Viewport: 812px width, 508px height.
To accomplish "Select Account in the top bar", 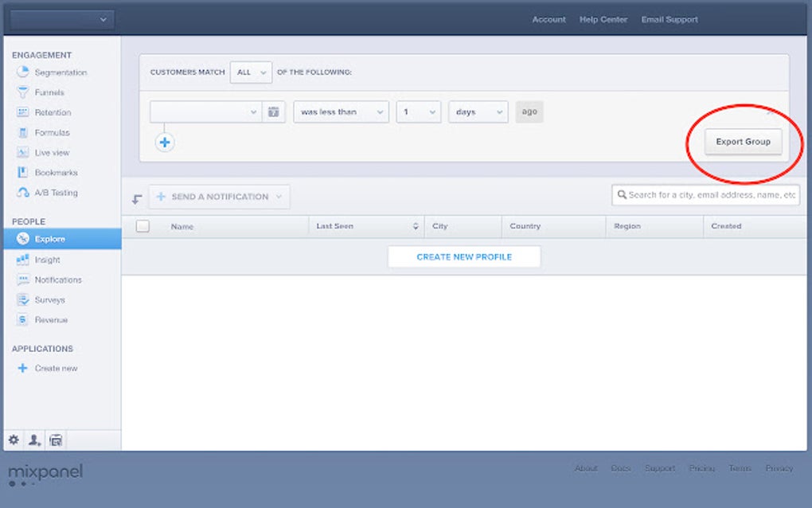I will 548,19.
